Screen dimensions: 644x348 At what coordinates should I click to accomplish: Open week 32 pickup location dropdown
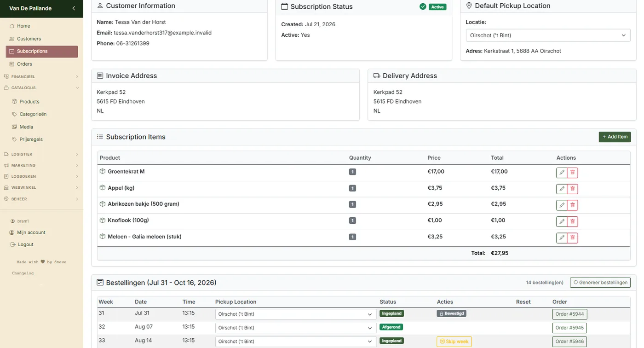[x=295, y=328]
